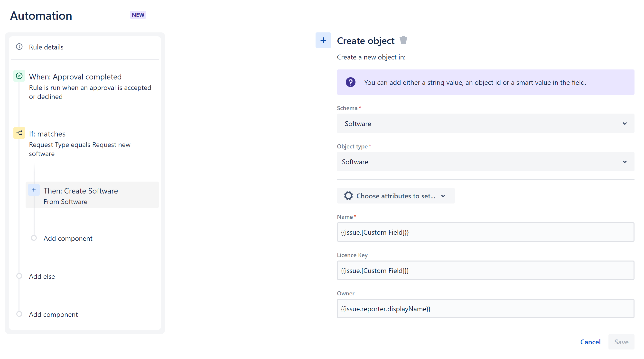Click the plus icon on Then: Create Software
644x359 pixels.
click(x=34, y=190)
